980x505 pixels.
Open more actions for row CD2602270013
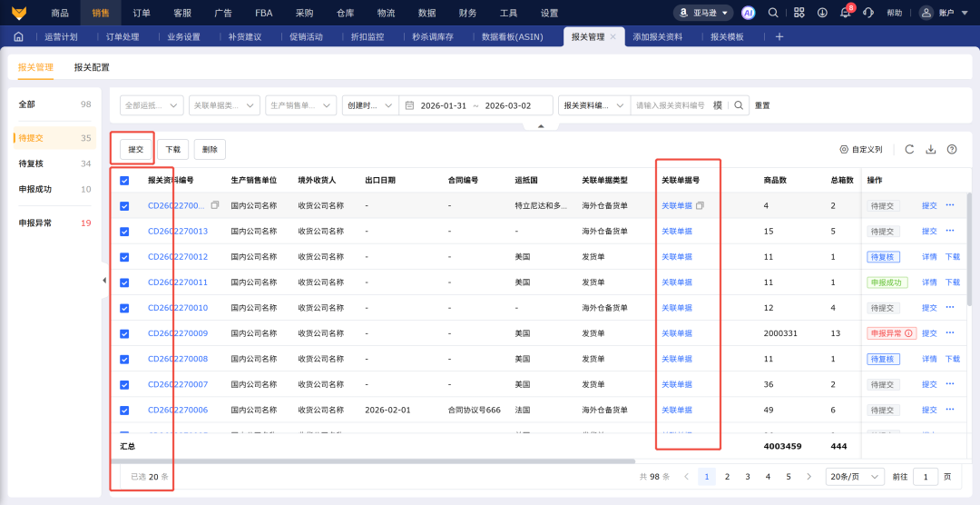(x=950, y=231)
